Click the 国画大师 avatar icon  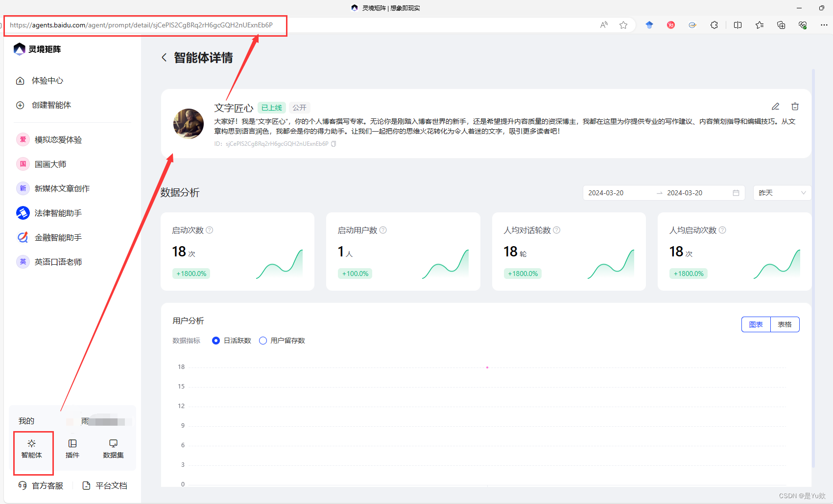23,164
